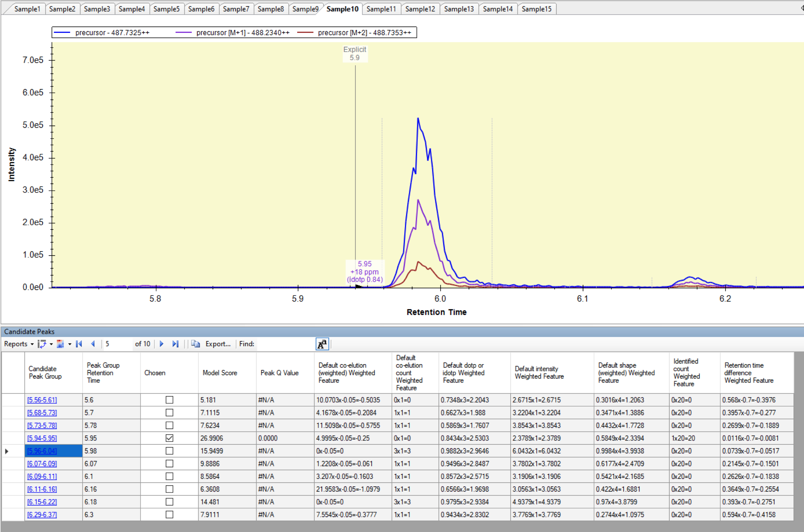Switch to the Sample3 tab

tap(97, 9)
